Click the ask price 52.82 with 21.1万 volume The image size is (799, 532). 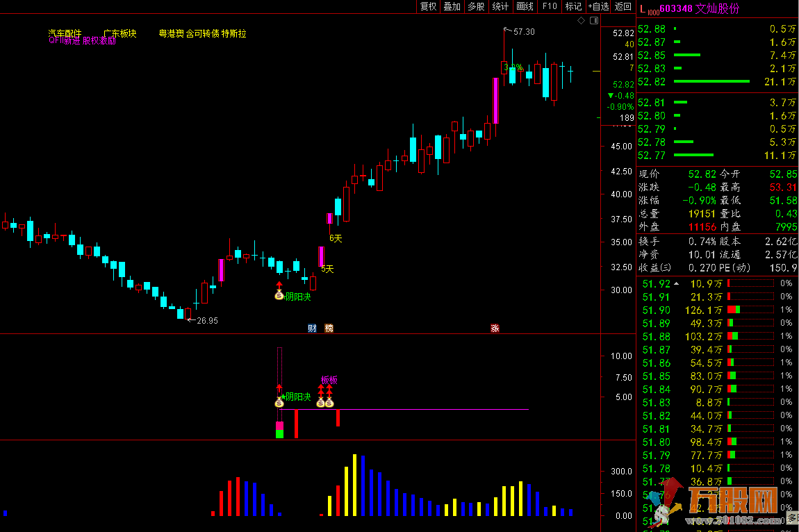652,81
